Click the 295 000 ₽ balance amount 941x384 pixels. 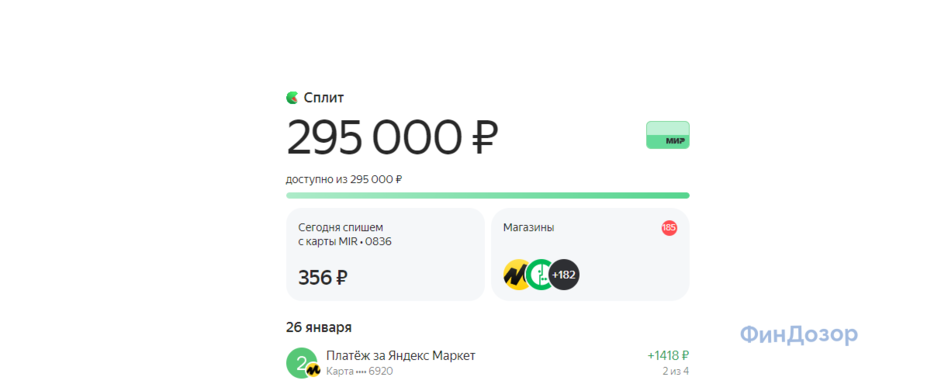click(x=392, y=137)
